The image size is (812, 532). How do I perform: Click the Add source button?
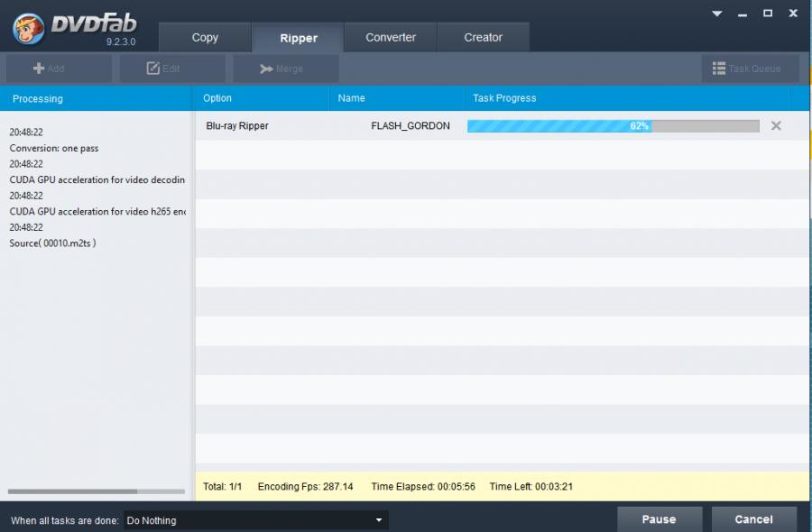pos(59,69)
